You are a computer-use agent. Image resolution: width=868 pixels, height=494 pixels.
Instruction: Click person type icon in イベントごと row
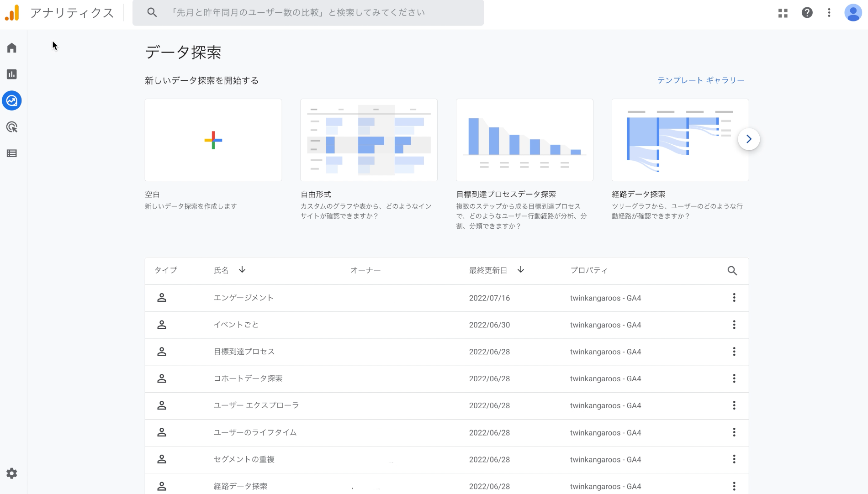(162, 325)
